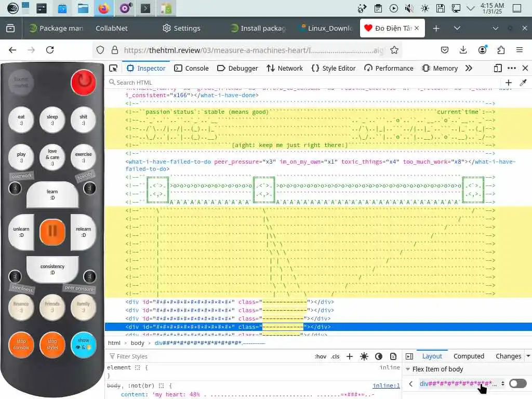Click the sleep button on remote
The height and width of the screenshot is (399, 532).
pyautogui.click(x=52, y=120)
